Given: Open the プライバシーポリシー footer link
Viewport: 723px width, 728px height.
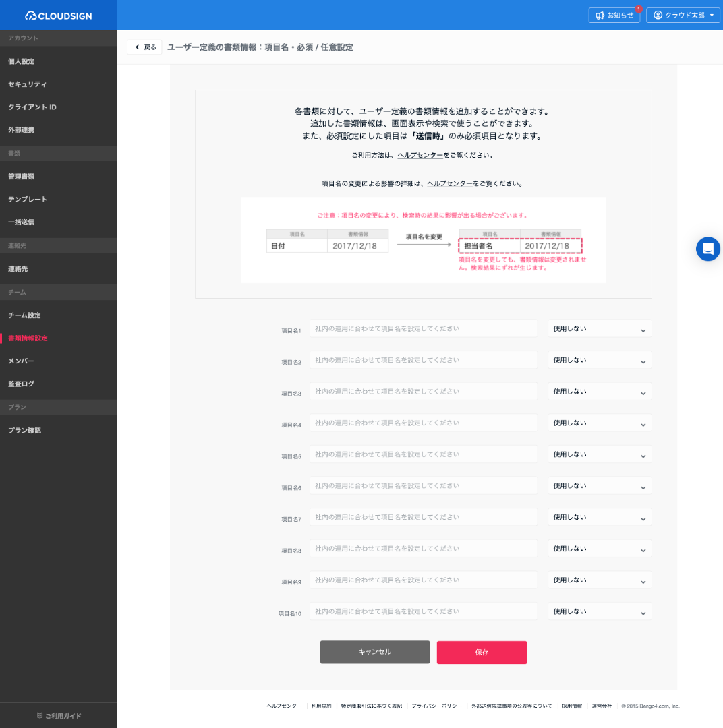Looking at the screenshot, I should click(x=437, y=706).
